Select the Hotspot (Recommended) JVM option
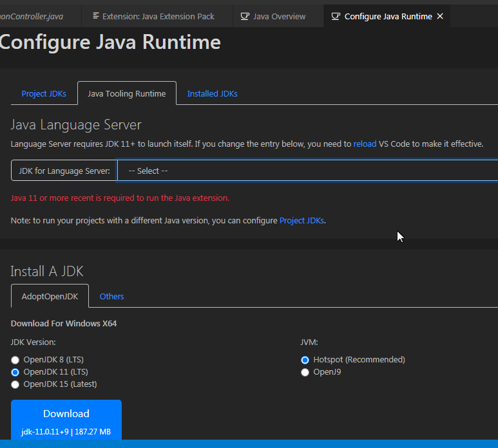The width and height of the screenshot is (498, 448). click(x=305, y=360)
